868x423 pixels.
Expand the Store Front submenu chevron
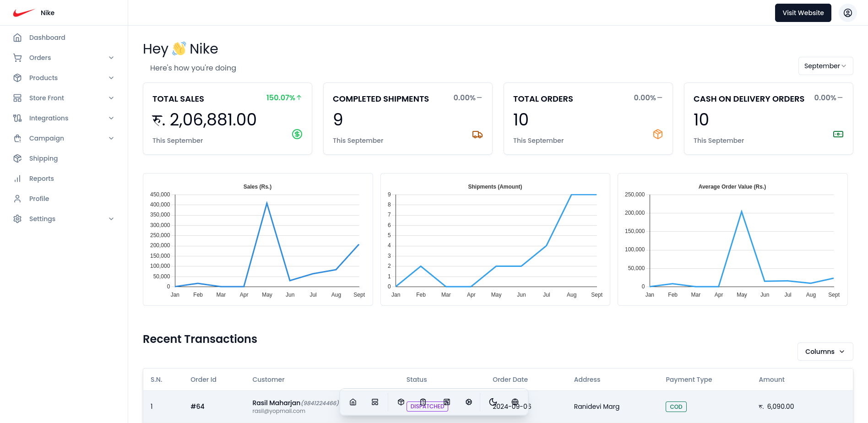click(x=111, y=98)
